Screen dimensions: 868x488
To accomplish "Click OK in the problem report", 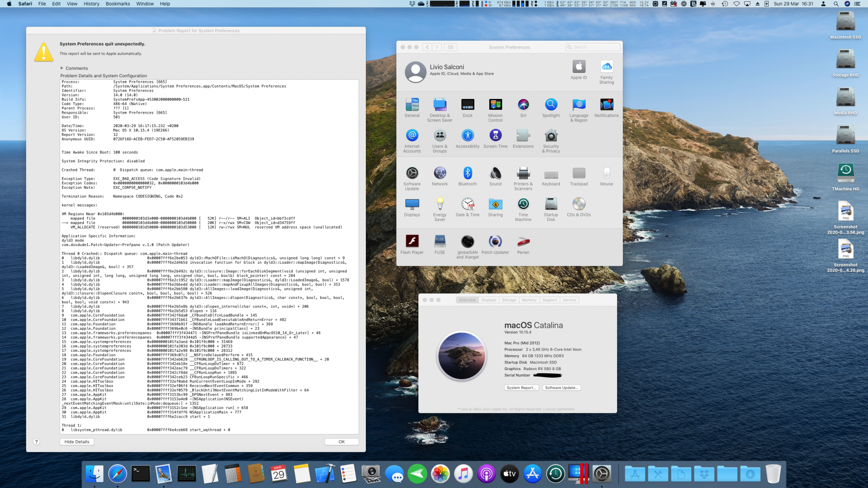I will [342, 442].
